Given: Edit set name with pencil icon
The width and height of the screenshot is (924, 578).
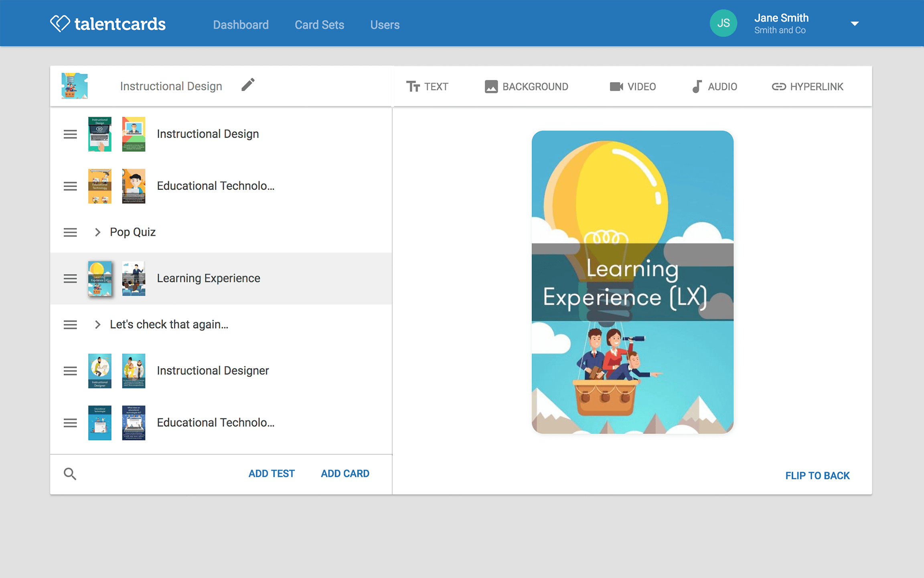Looking at the screenshot, I should click(248, 85).
